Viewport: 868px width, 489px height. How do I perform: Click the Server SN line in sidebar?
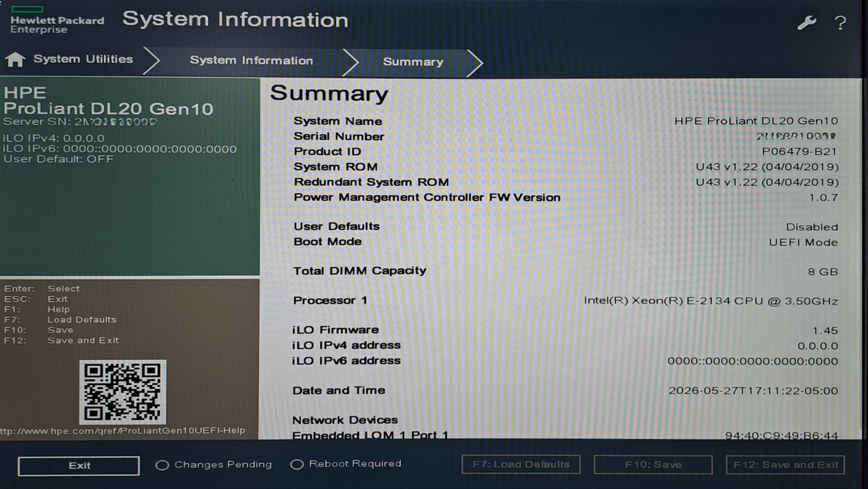pyautogui.click(x=80, y=122)
